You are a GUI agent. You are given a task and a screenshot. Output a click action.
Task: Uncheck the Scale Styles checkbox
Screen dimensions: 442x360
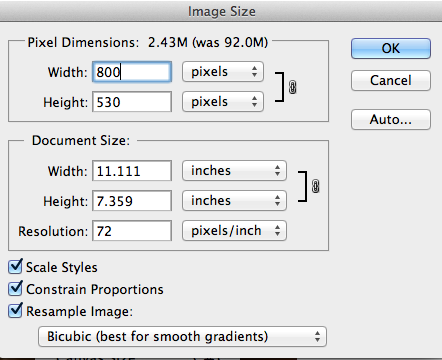tap(15, 266)
